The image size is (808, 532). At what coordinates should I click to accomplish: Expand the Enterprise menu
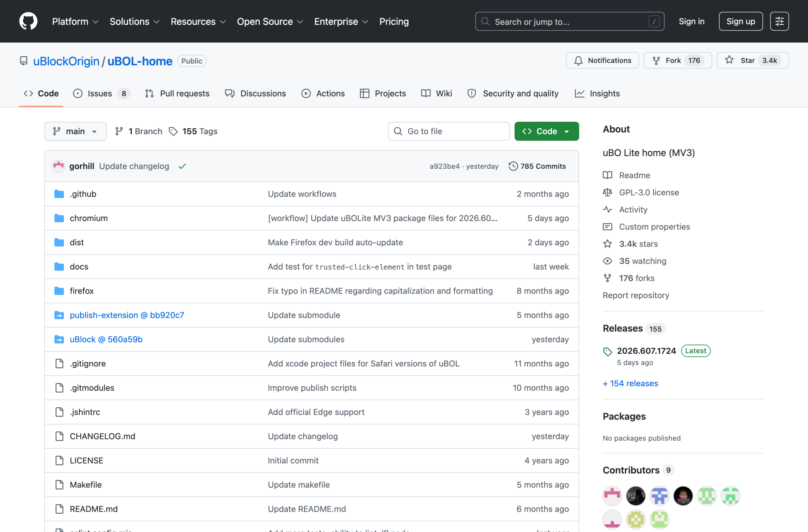pyautogui.click(x=341, y=21)
